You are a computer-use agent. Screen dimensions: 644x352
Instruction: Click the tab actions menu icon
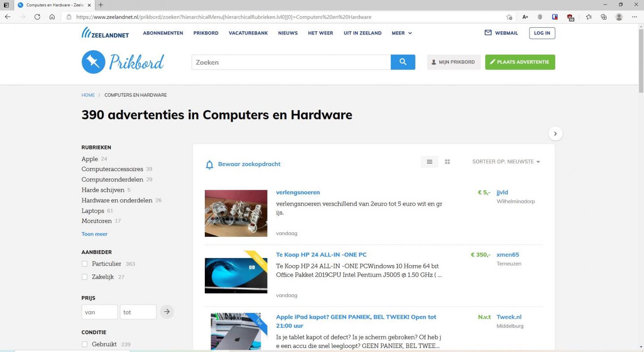tap(6, 5)
